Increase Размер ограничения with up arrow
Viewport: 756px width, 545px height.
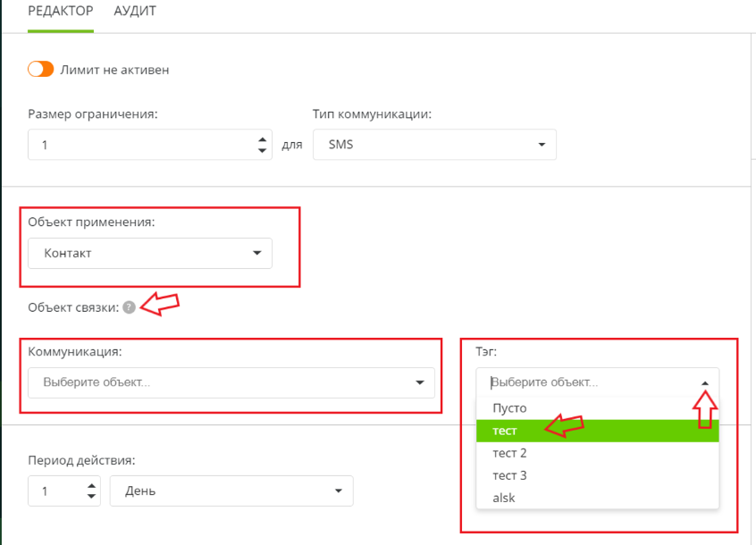point(262,139)
